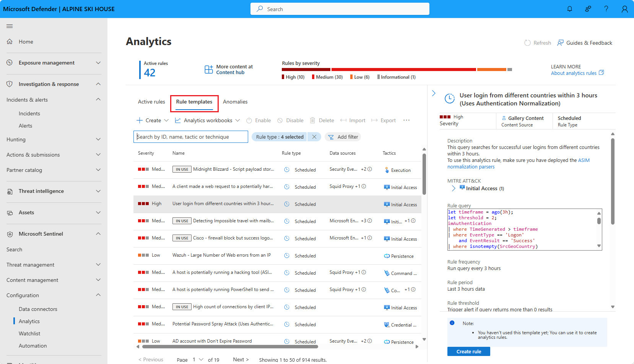
Task: Expand Actions & submissions section
Action: [x=98, y=155]
